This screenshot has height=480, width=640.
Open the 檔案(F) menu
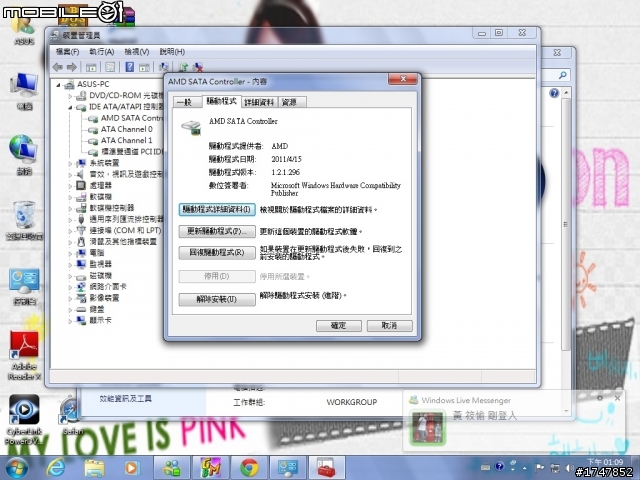tap(67, 52)
